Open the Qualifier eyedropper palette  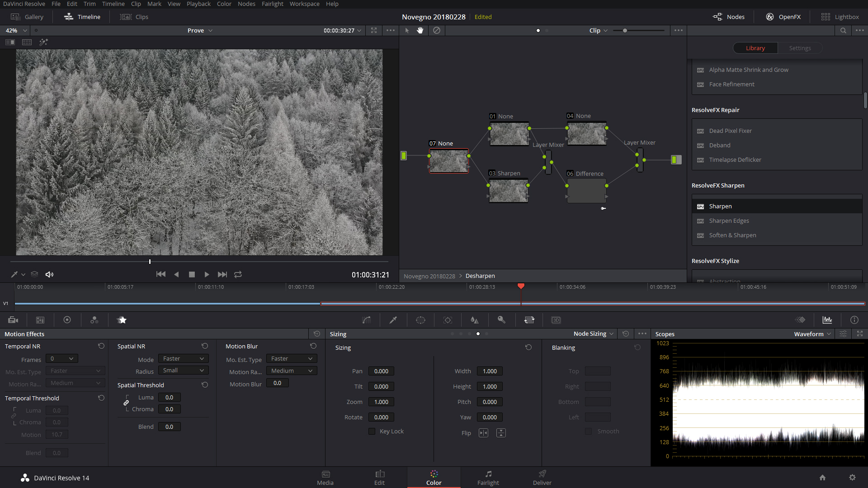(x=393, y=320)
